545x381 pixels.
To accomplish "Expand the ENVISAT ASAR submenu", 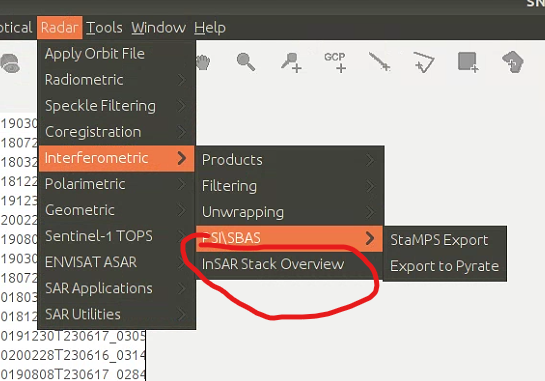I will [116, 262].
